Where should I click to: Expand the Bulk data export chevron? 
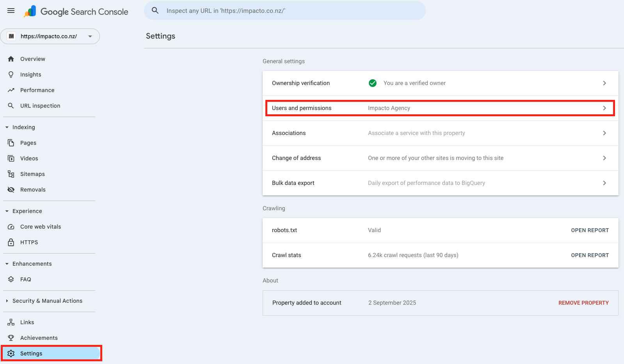click(x=604, y=183)
